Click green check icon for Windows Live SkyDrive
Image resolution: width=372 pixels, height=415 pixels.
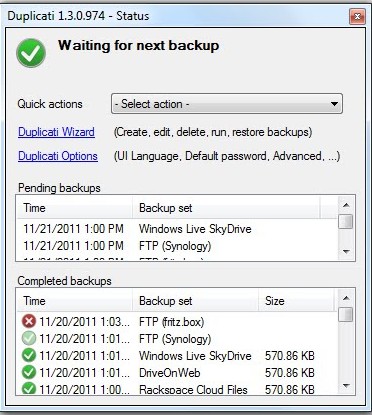pyautogui.click(x=29, y=356)
